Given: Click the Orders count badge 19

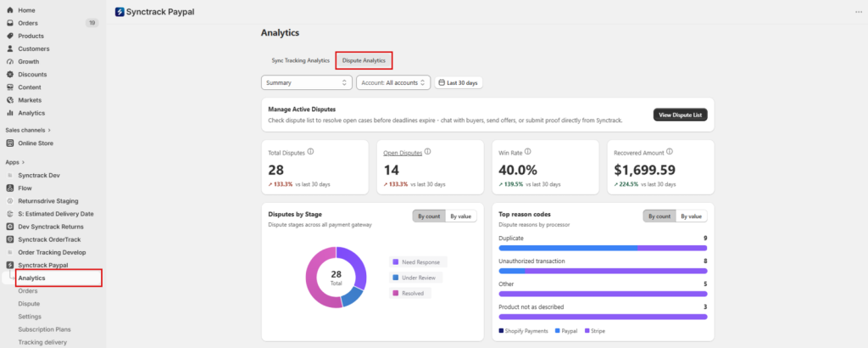Looking at the screenshot, I should pos(92,23).
